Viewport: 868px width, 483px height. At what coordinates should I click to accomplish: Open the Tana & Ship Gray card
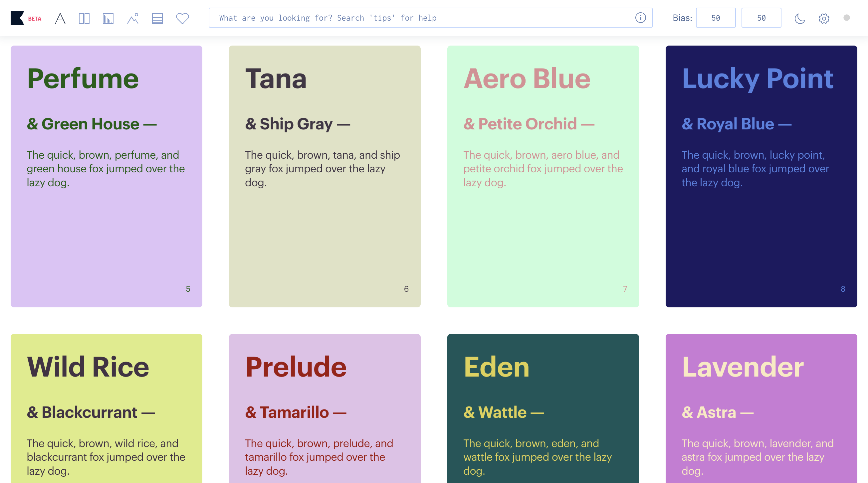[x=325, y=176]
